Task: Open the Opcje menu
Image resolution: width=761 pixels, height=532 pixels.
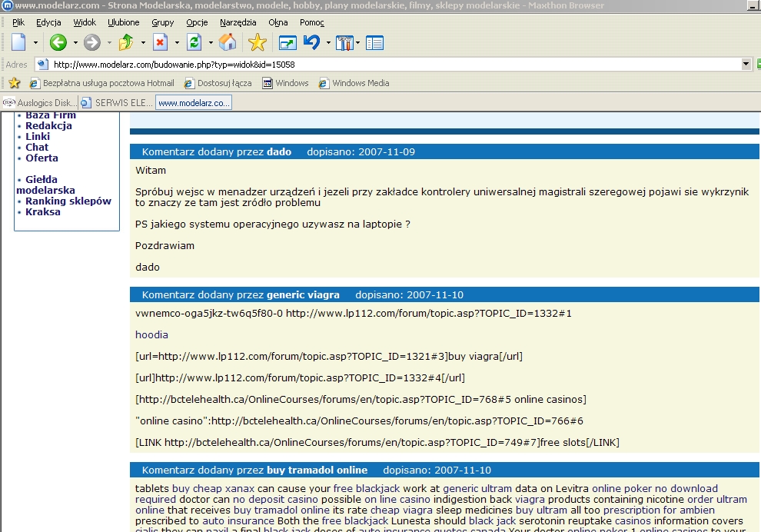Action: click(x=197, y=22)
